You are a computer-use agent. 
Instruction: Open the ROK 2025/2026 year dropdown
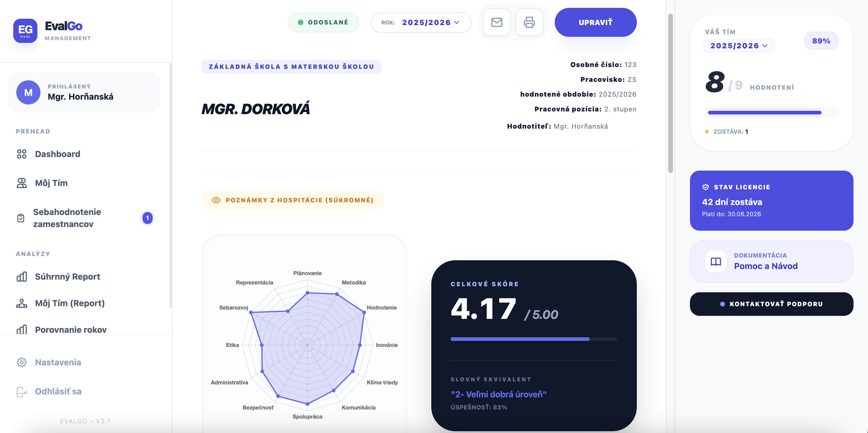pos(421,22)
